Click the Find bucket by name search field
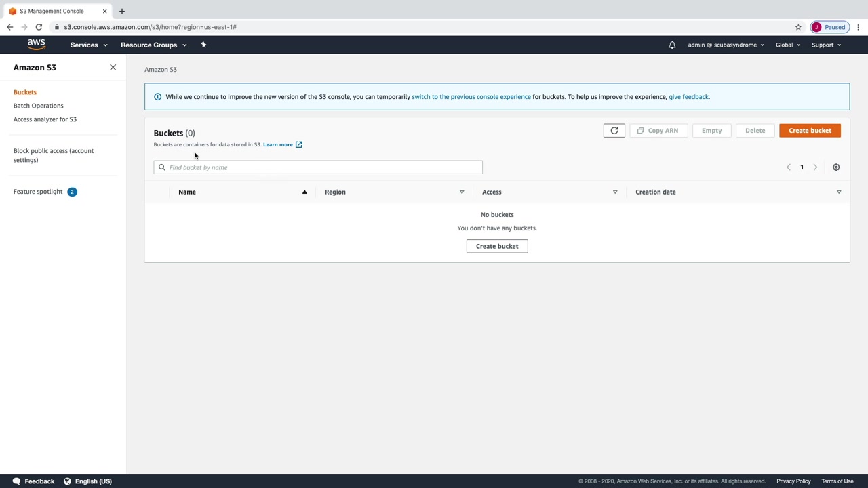868x488 pixels. 318,167
